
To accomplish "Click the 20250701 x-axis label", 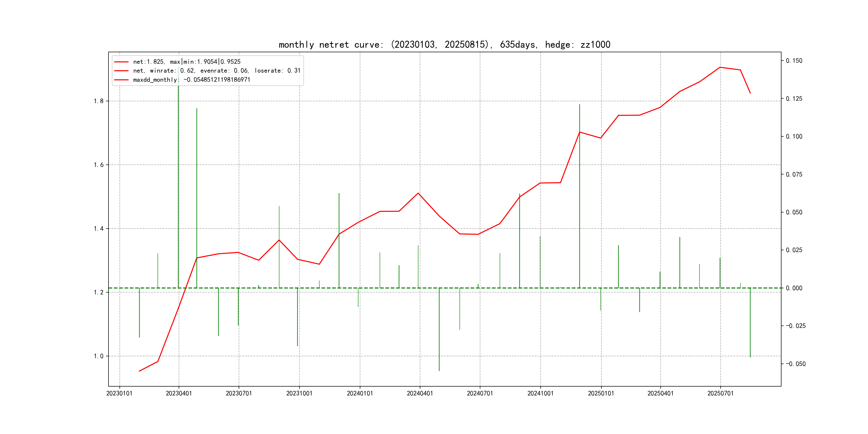I will (x=720, y=393).
